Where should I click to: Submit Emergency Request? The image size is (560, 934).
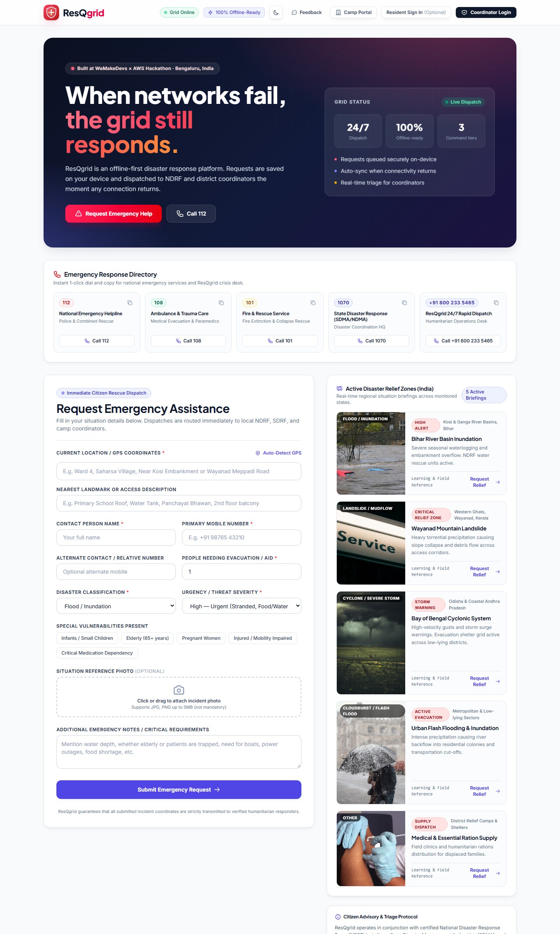pyautogui.click(x=179, y=790)
